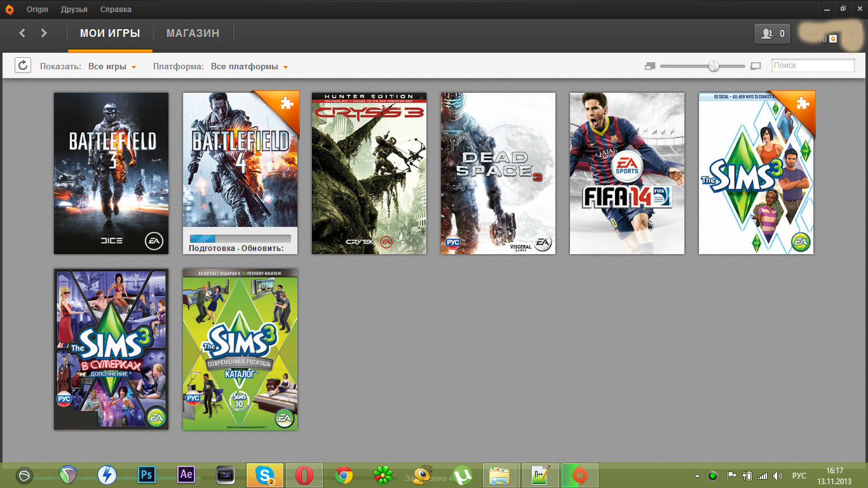
Task: Click the Подготовка - Обновить status text
Action: point(236,248)
